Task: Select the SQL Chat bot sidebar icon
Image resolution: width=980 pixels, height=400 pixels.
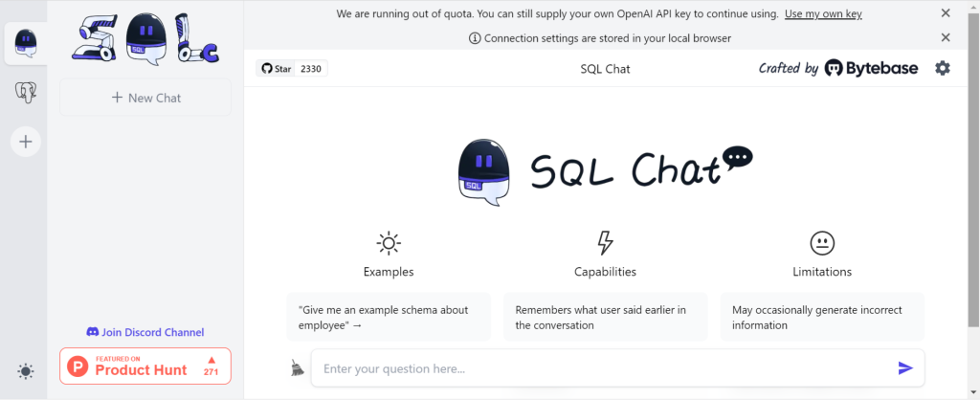Action: pos(25,44)
